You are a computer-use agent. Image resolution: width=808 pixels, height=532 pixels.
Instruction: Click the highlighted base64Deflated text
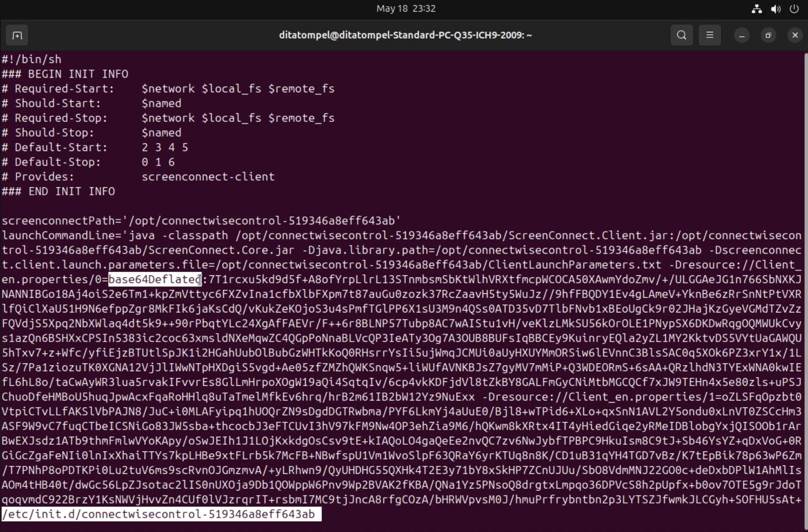click(155, 279)
